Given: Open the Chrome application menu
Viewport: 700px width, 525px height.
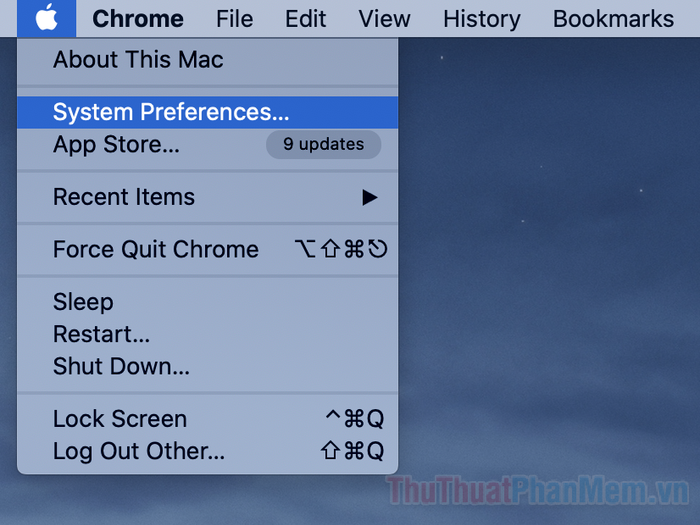Looking at the screenshot, I should (138, 19).
